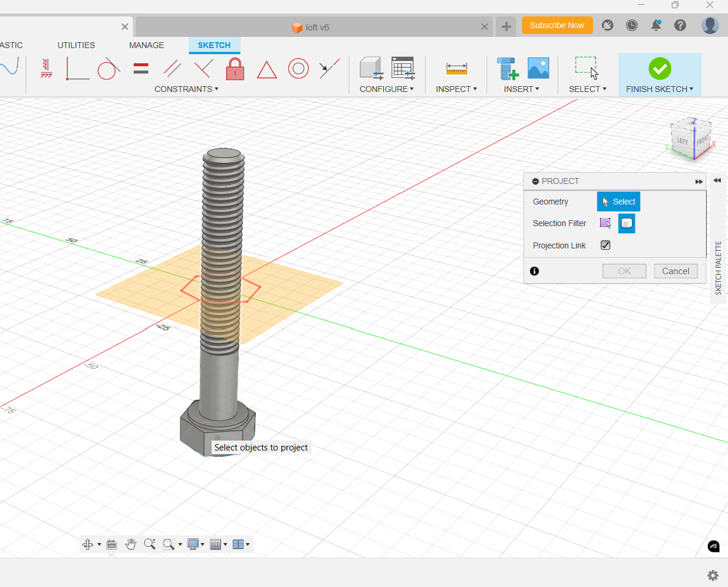The width and height of the screenshot is (728, 587).
Task: Switch to the MANAGE tab
Action: 147,45
